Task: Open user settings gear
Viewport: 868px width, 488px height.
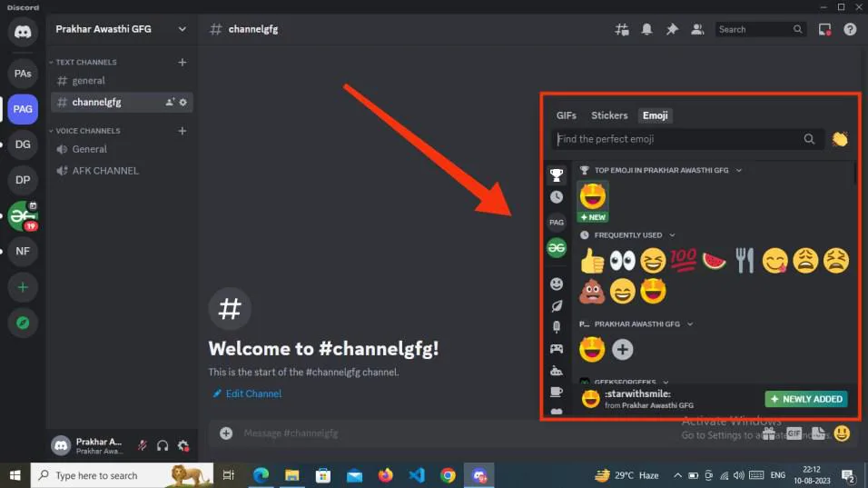Action: point(183,445)
